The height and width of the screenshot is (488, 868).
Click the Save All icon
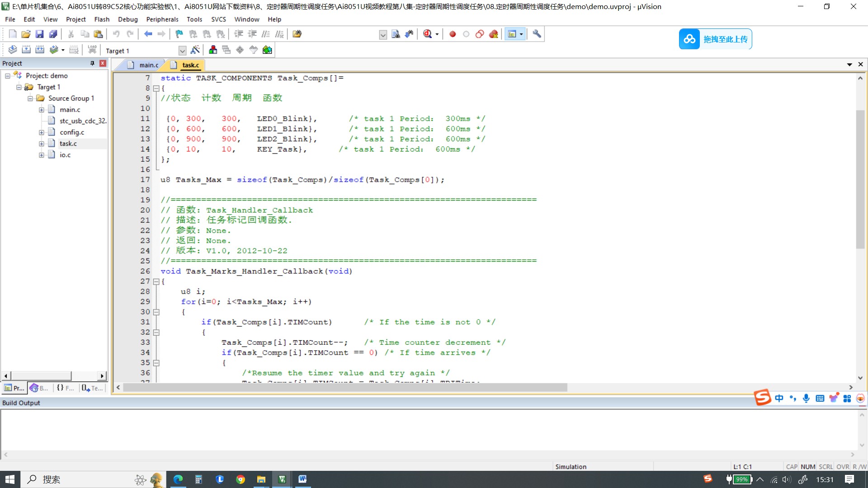tap(53, 34)
